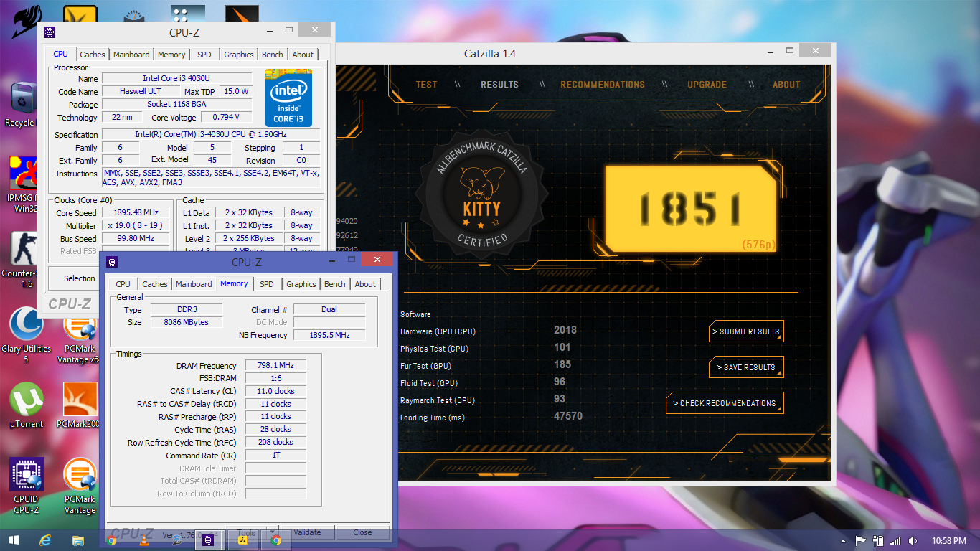Click the CPU-Z Tools button

click(x=246, y=533)
